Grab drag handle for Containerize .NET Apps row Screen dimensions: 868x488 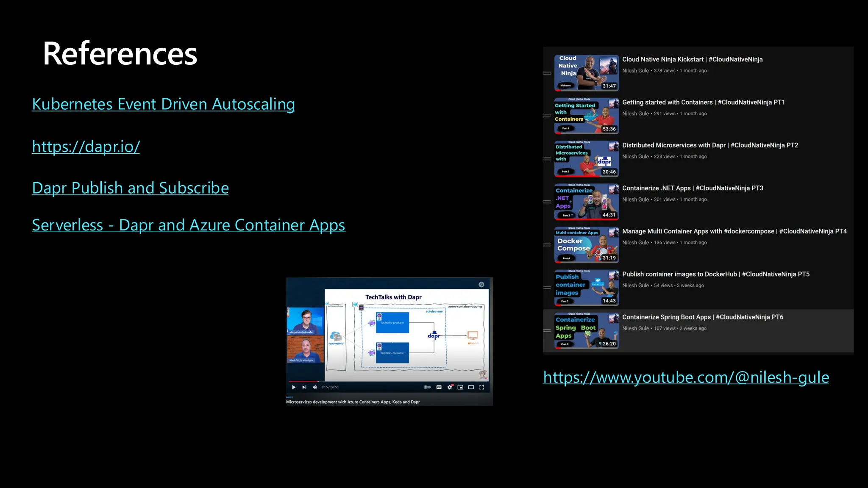[x=547, y=202]
